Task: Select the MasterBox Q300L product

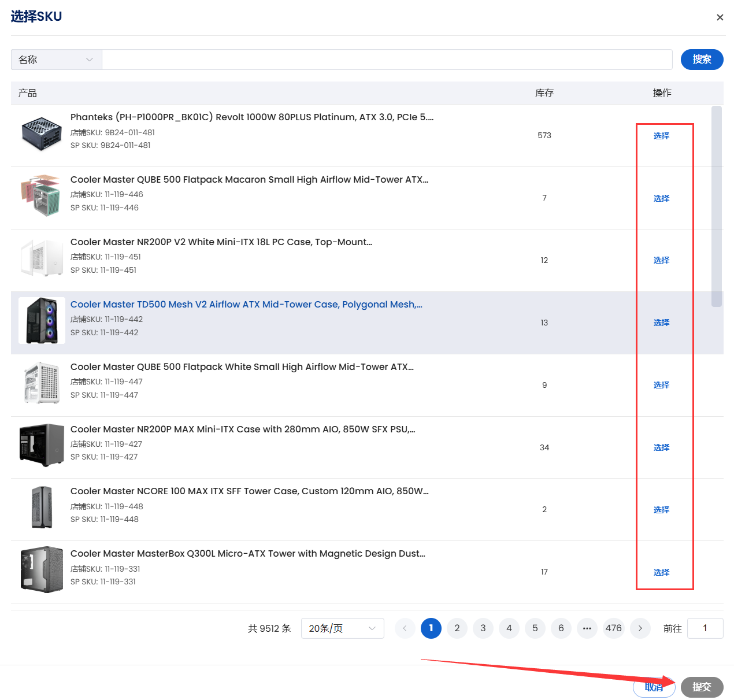Action: coord(661,572)
